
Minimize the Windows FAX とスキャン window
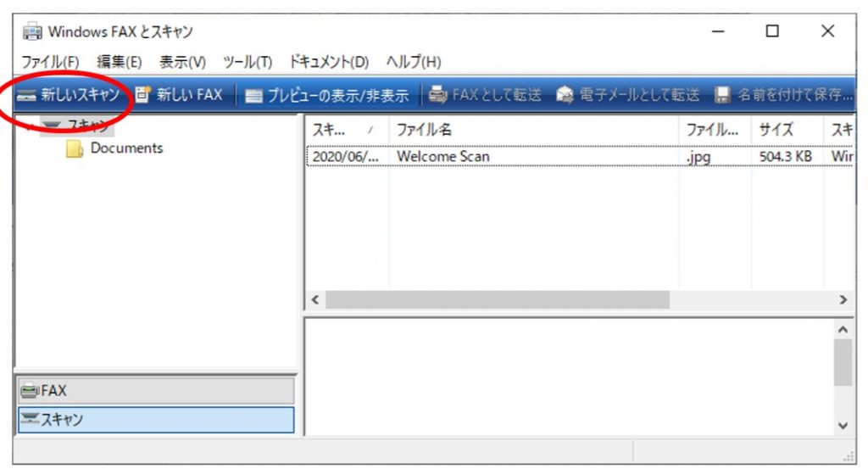click(718, 31)
